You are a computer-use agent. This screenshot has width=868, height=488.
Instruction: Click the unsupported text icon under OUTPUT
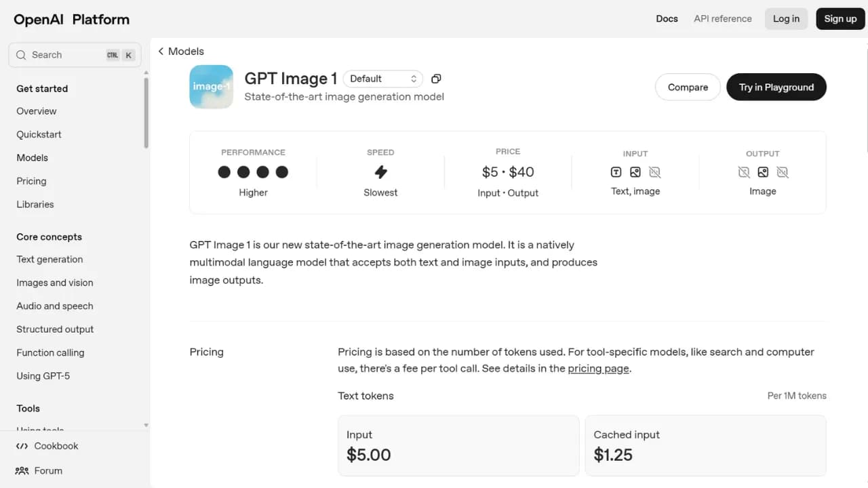click(x=744, y=172)
